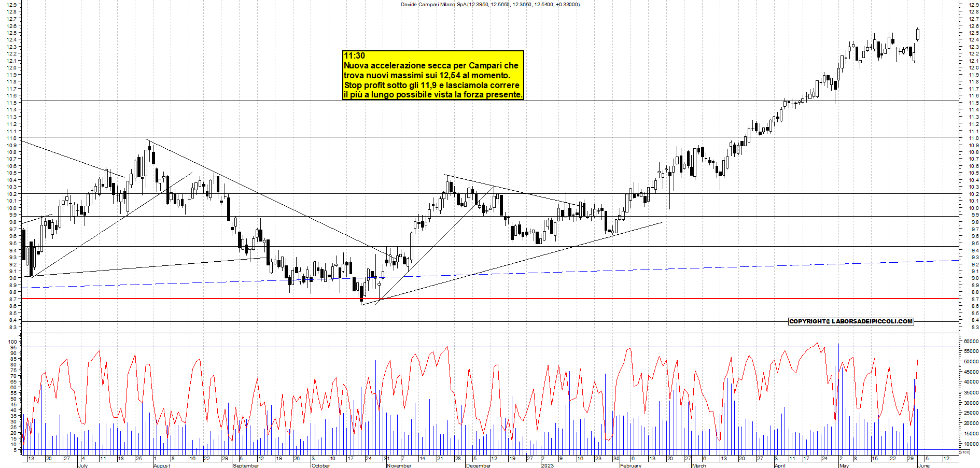
Task: Click the 11.5 price label on right axis
Action: (973, 103)
